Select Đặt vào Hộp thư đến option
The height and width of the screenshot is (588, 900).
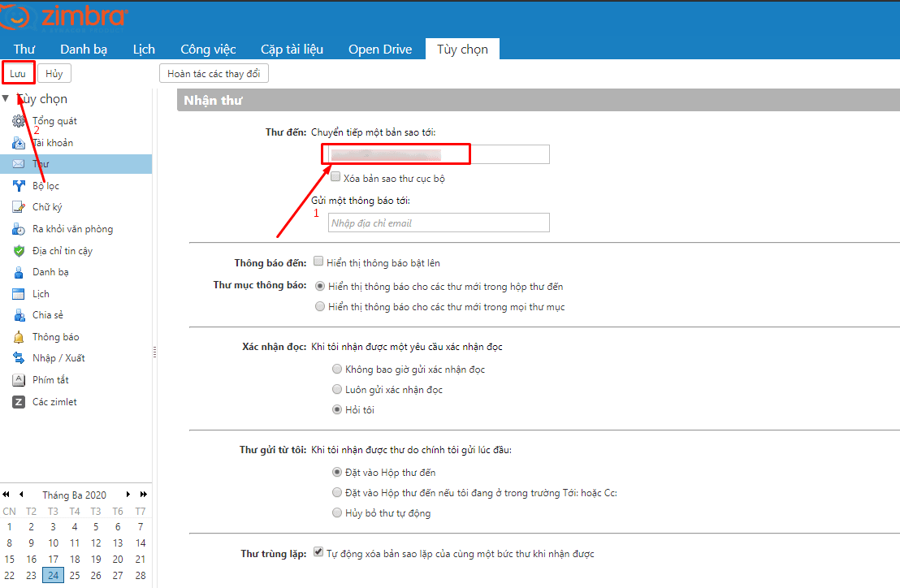click(338, 472)
